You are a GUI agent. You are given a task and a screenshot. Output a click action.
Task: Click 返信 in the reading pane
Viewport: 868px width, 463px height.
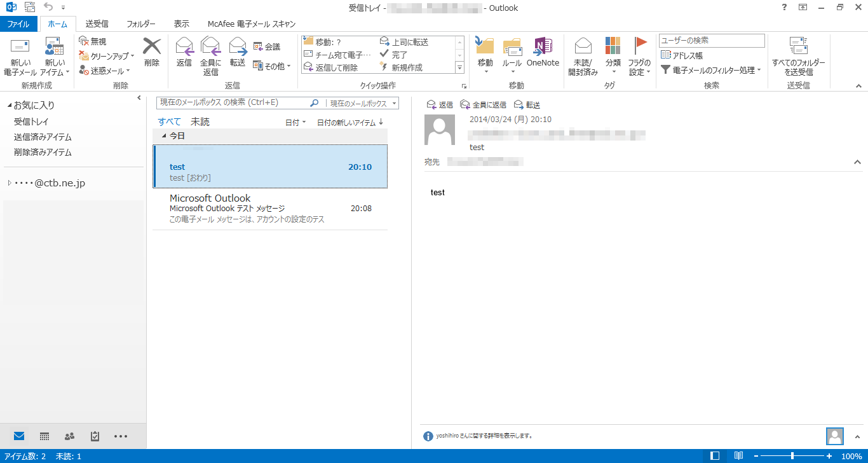point(440,105)
